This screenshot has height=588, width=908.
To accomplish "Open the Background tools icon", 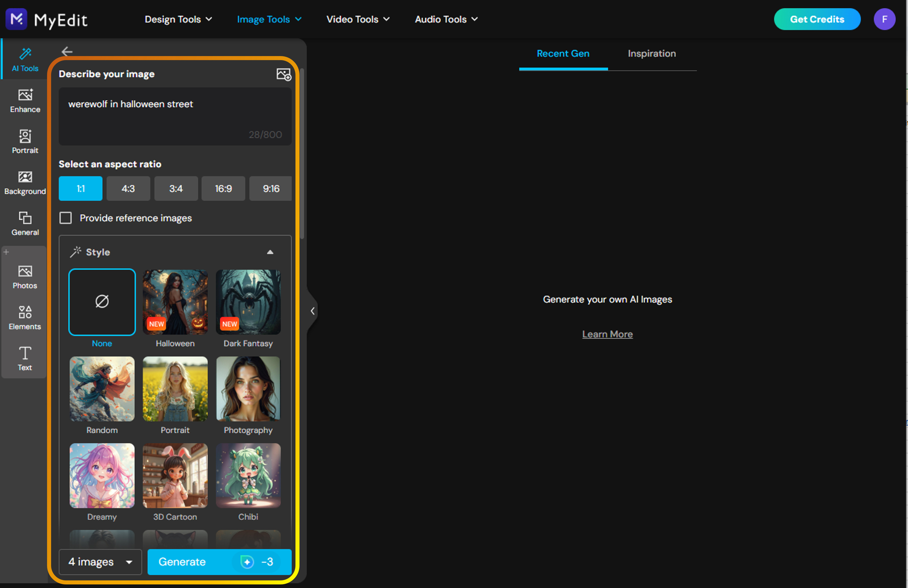I will [25, 183].
